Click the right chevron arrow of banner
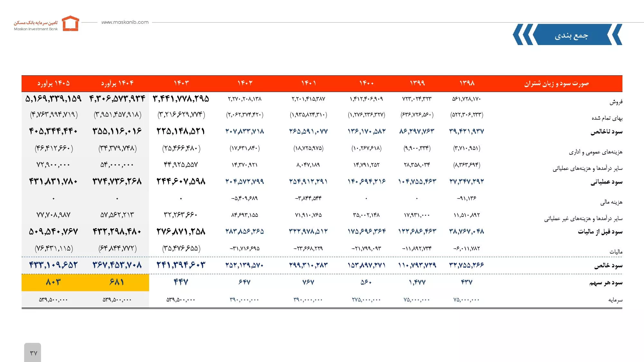644x362 pixels. [x=617, y=34]
